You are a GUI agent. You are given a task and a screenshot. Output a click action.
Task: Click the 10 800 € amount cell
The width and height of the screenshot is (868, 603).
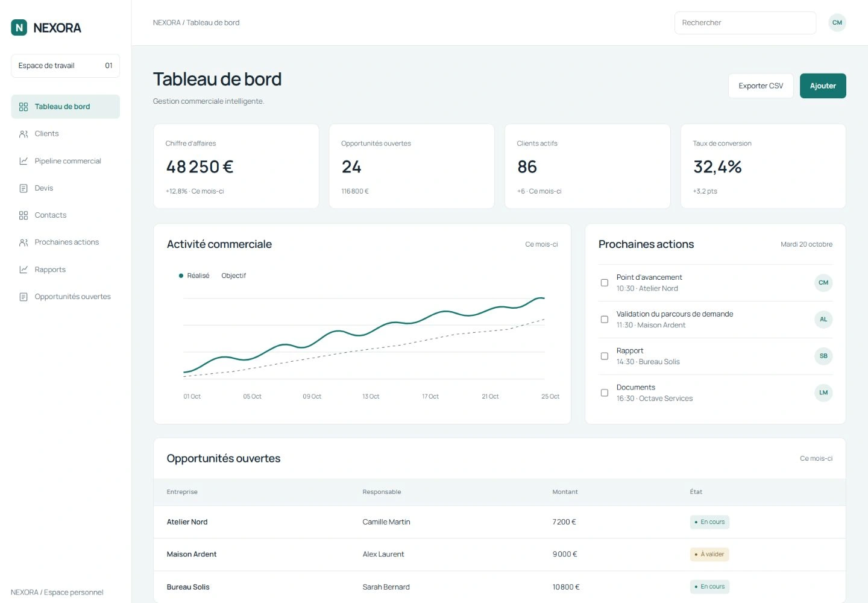pos(566,587)
